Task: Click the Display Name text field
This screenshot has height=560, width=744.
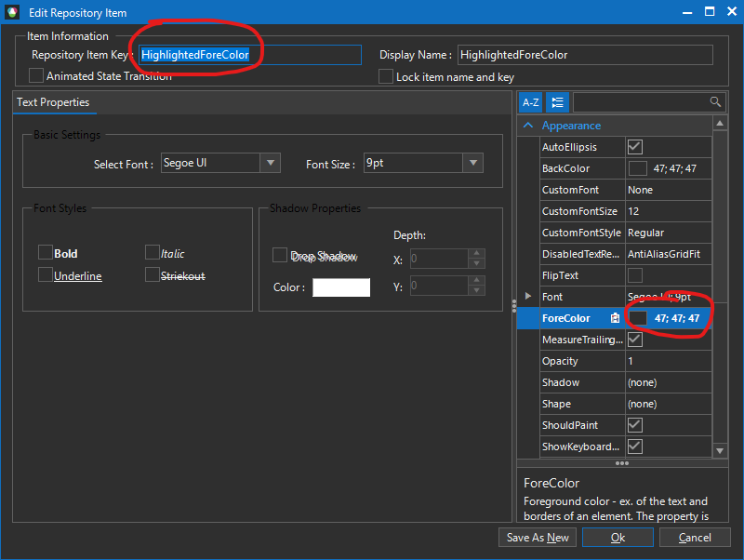Action: [585, 55]
